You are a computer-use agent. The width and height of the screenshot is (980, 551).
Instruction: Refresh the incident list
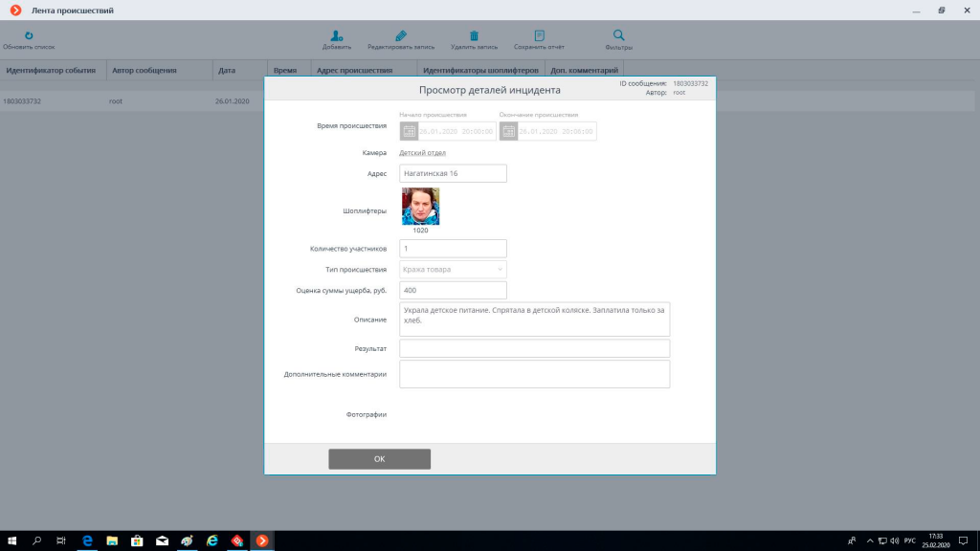pyautogui.click(x=29, y=40)
